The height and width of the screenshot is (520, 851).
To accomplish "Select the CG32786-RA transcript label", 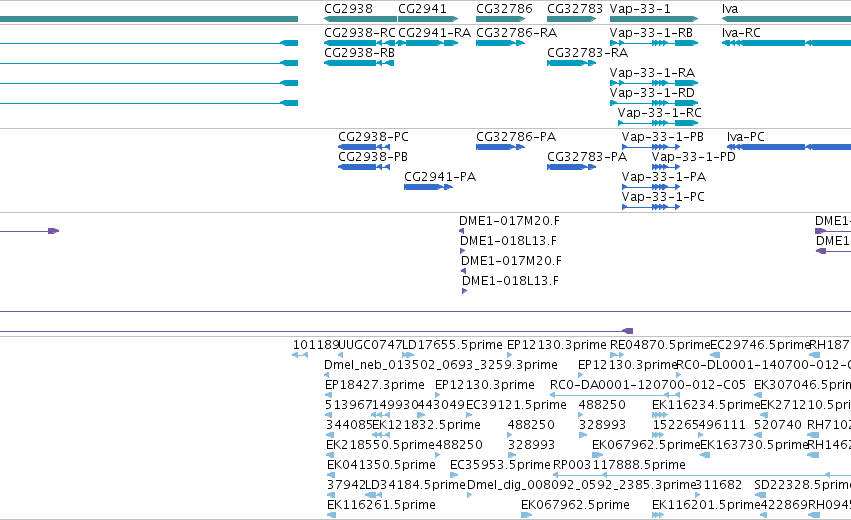I will (x=516, y=33).
